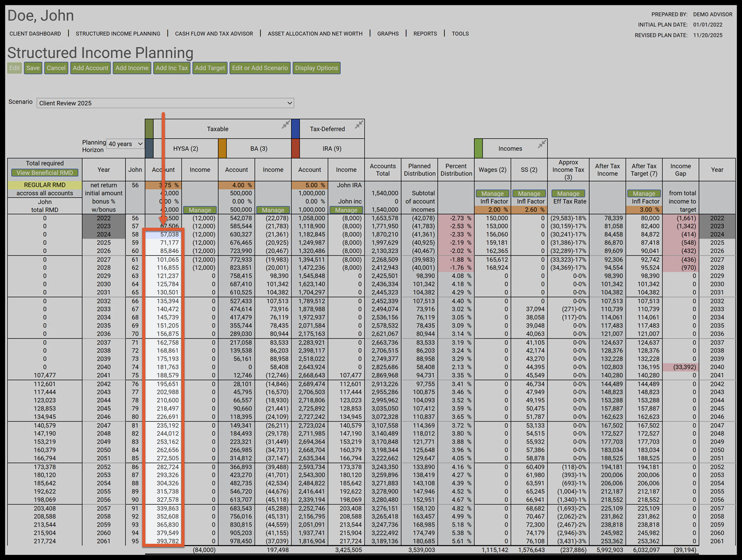Manage the SS (2) income
The image size is (742, 560).
pyautogui.click(x=529, y=194)
